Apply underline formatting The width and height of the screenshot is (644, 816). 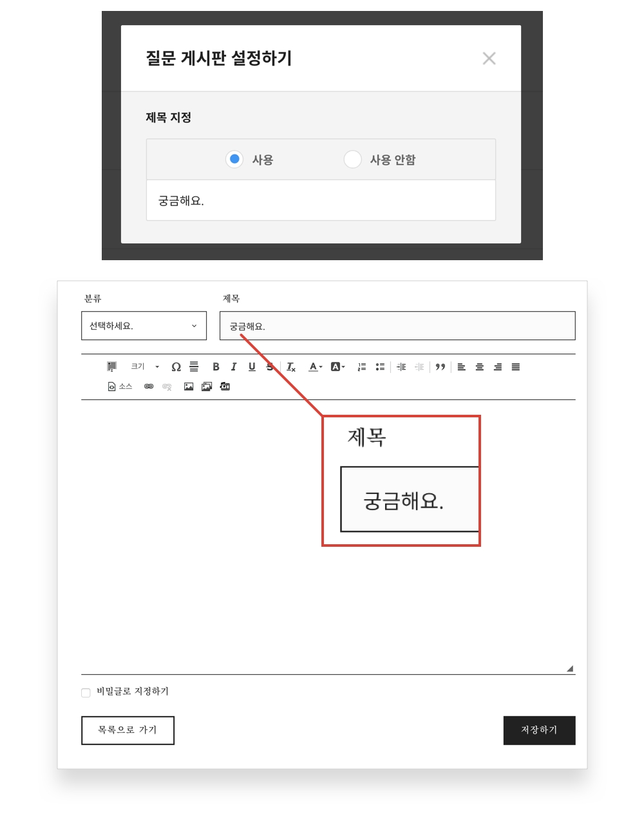[x=252, y=366]
